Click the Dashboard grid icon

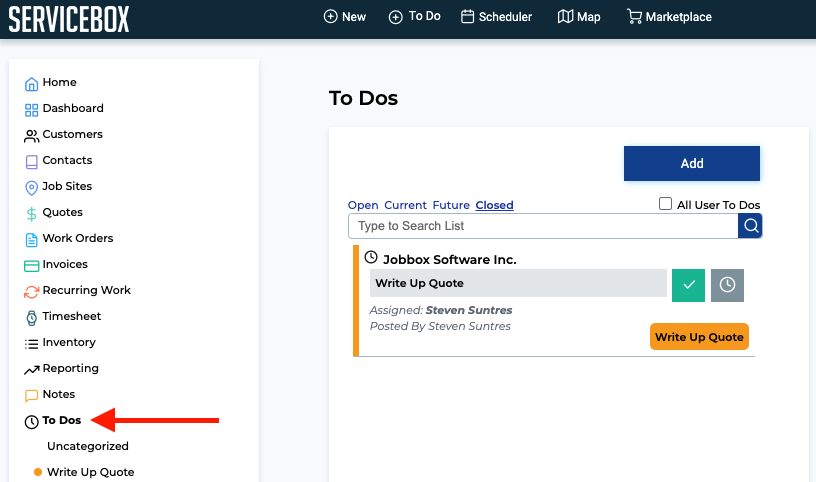click(31, 109)
